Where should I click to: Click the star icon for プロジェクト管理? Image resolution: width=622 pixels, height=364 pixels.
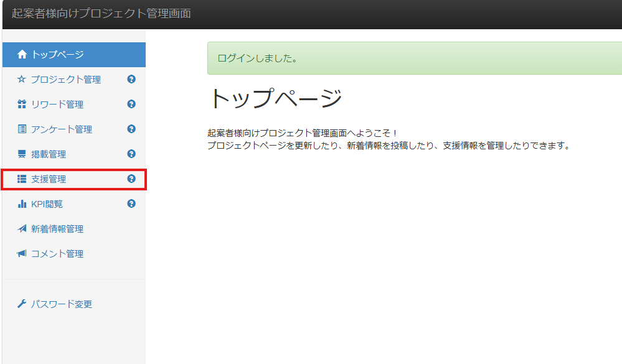[x=22, y=80]
